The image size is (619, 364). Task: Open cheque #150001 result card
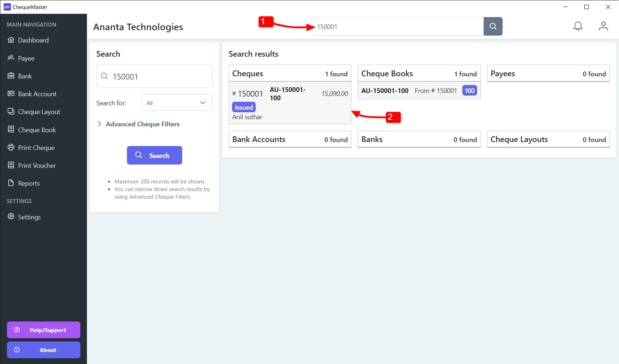(x=290, y=103)
